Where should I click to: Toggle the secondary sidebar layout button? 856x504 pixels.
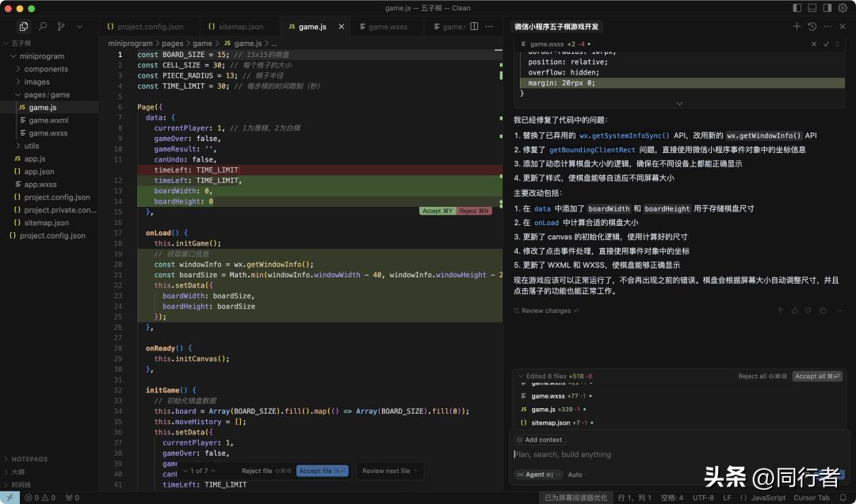point(827,8)
